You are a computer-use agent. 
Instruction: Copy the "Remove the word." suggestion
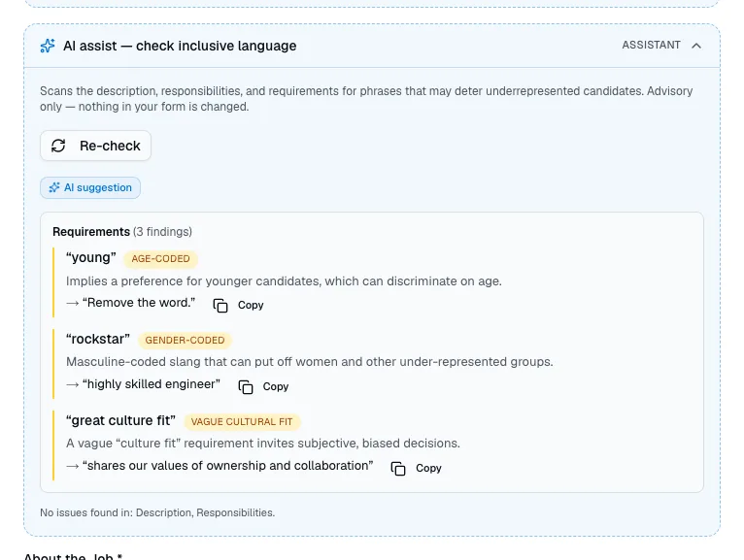tap(238, 305)
